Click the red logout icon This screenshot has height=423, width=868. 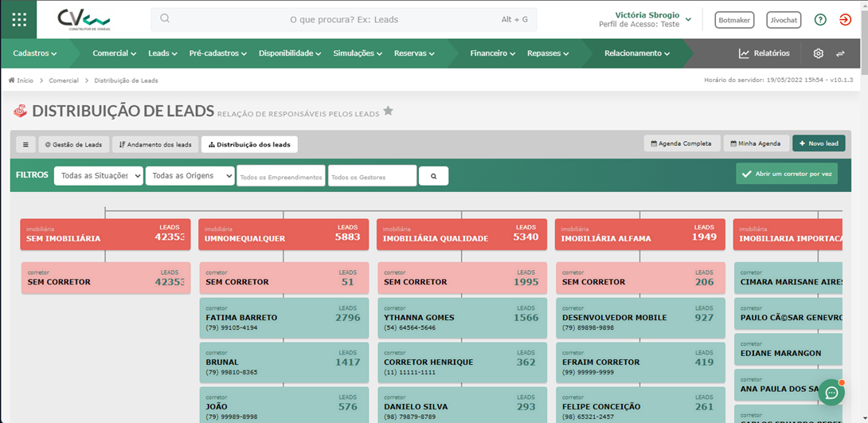click(845, 20)
